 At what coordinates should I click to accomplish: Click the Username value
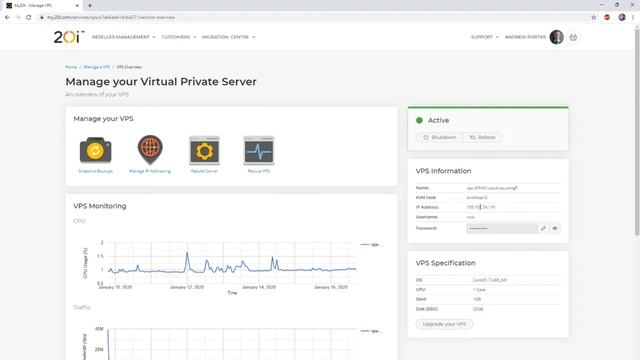click(471, 217)
